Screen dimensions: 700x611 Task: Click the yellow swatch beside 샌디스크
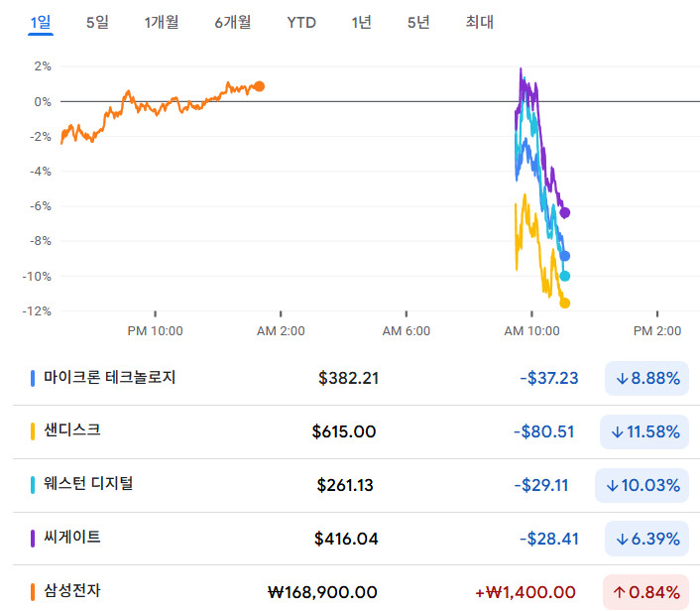33,431
